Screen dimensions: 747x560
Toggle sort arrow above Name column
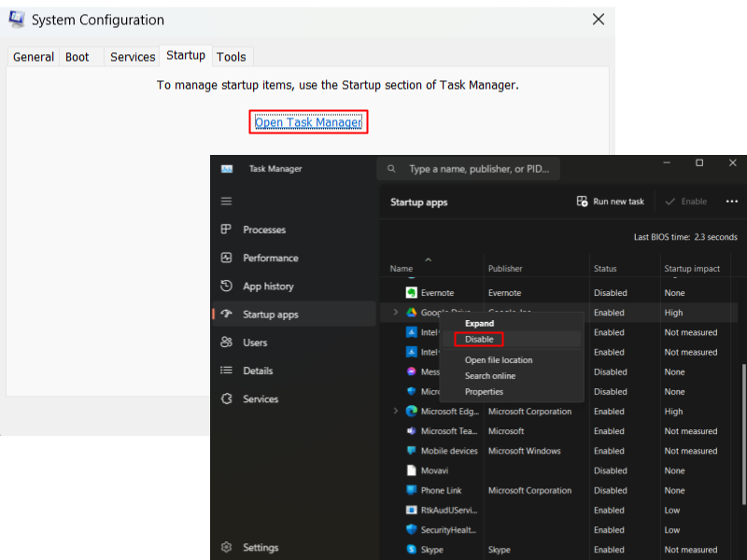tap(429, 259)
